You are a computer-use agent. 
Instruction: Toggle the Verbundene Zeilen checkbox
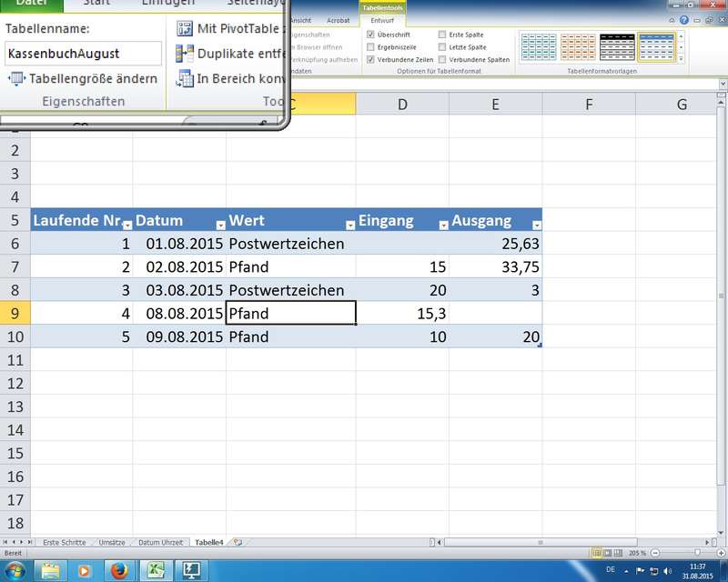[x=370, y=59]
